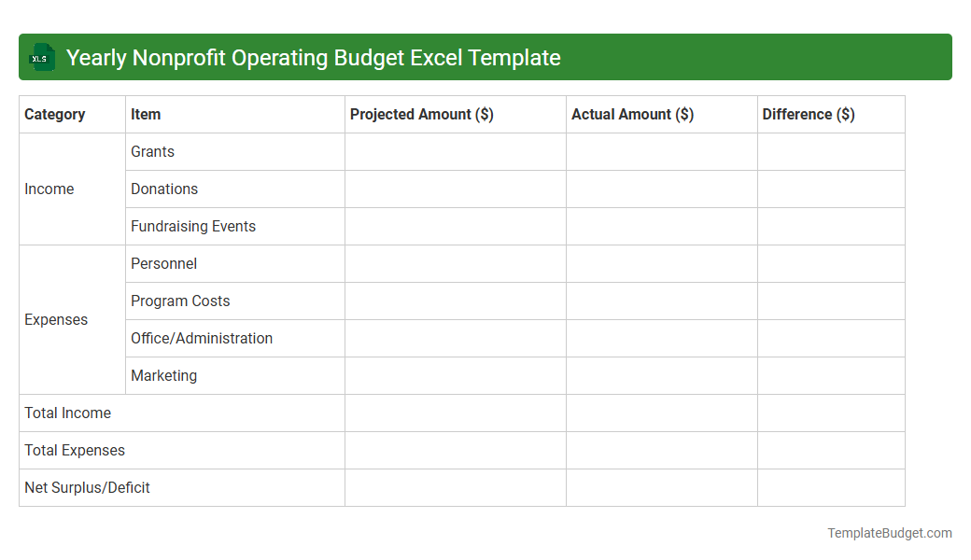Select the Marketing expense cell
This screenshot has width=971, height=560.
163,375
